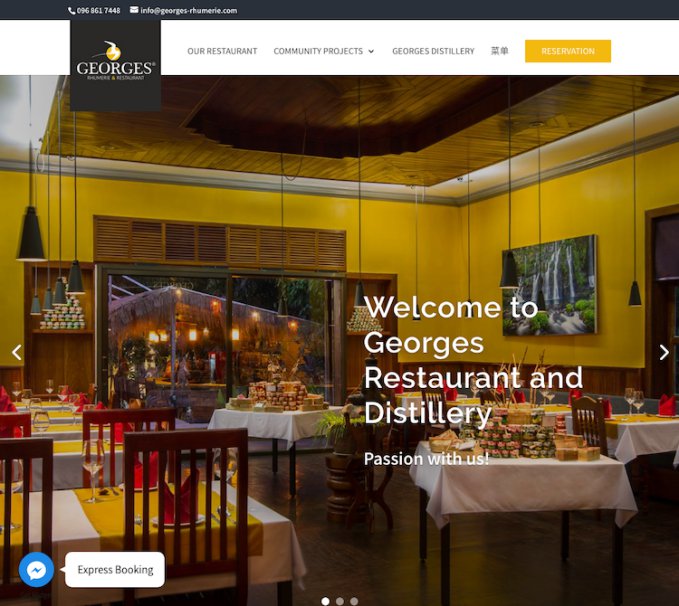Screen dimensions: 679x606
Task: Navigate to Georges Distillery page
Action: (433, 51)
